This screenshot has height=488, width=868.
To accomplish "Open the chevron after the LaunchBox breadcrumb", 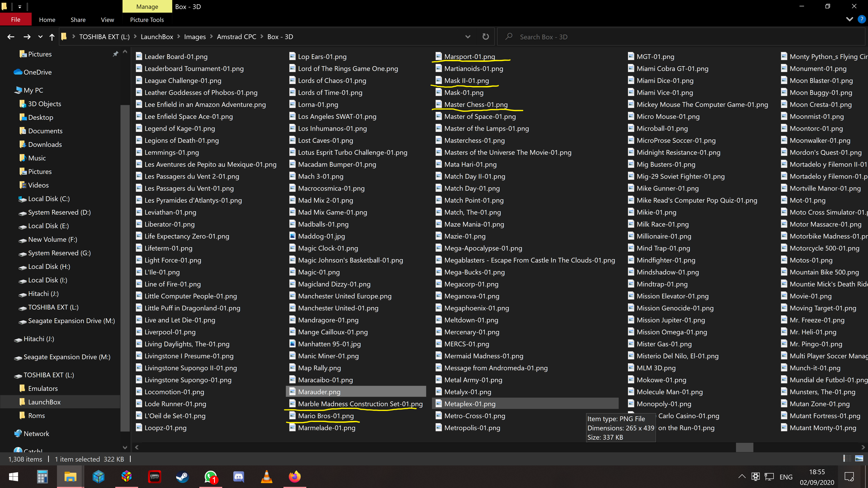I will click(179, 36).
